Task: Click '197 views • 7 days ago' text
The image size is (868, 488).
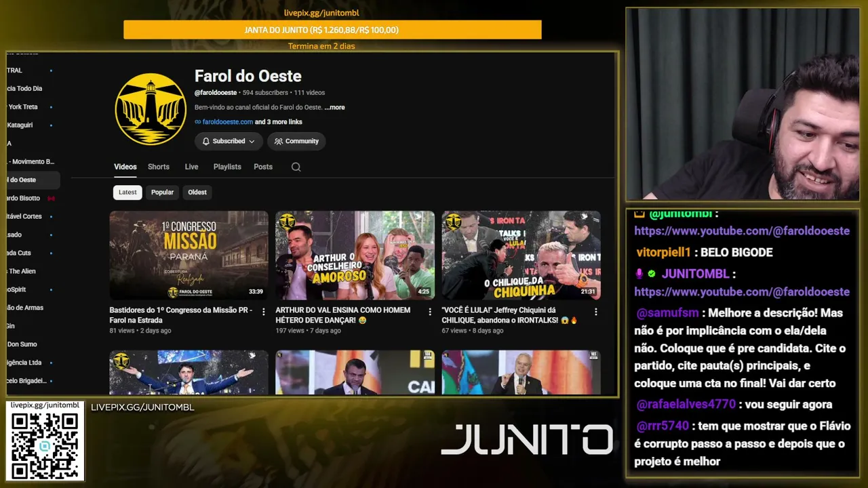Action: 308,331
